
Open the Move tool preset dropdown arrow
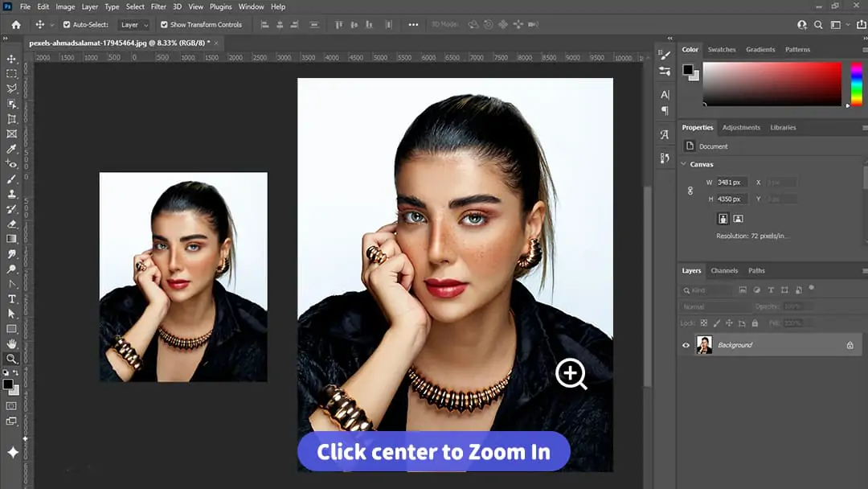click(52, 25)
